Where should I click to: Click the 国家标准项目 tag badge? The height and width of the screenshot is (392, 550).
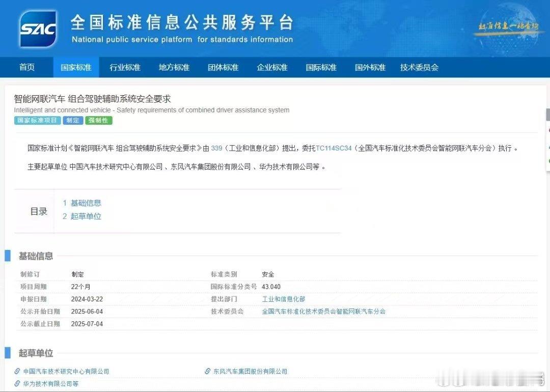click(37, 120)
